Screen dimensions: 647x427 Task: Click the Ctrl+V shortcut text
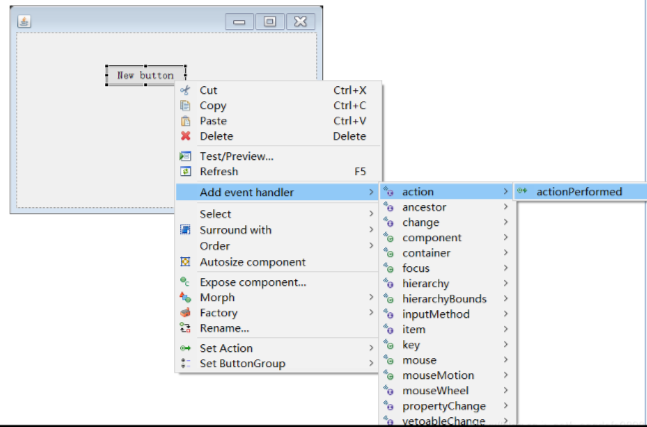(349, 121)
